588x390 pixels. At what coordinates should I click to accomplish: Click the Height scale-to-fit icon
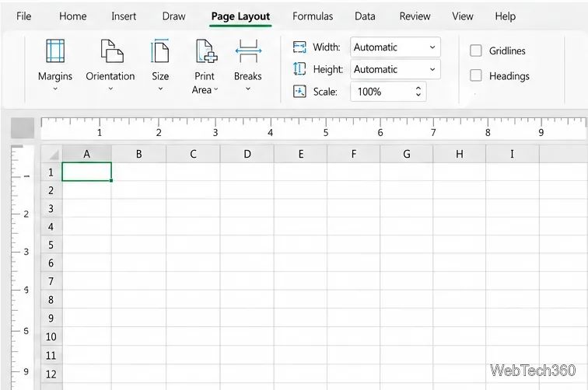[x=299, y=69]
